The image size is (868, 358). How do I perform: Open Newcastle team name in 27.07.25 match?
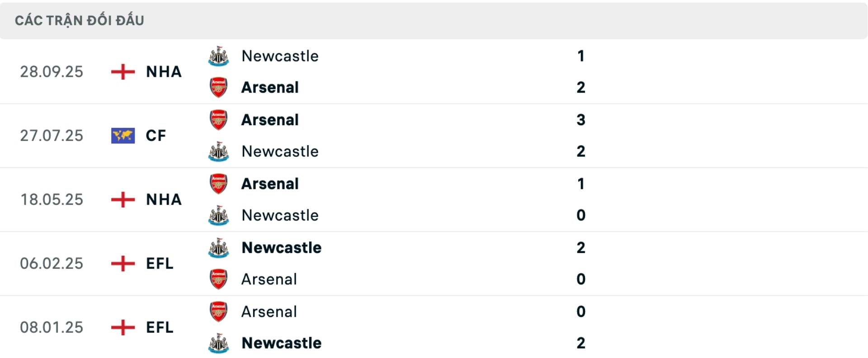click(x=280, y=151)
